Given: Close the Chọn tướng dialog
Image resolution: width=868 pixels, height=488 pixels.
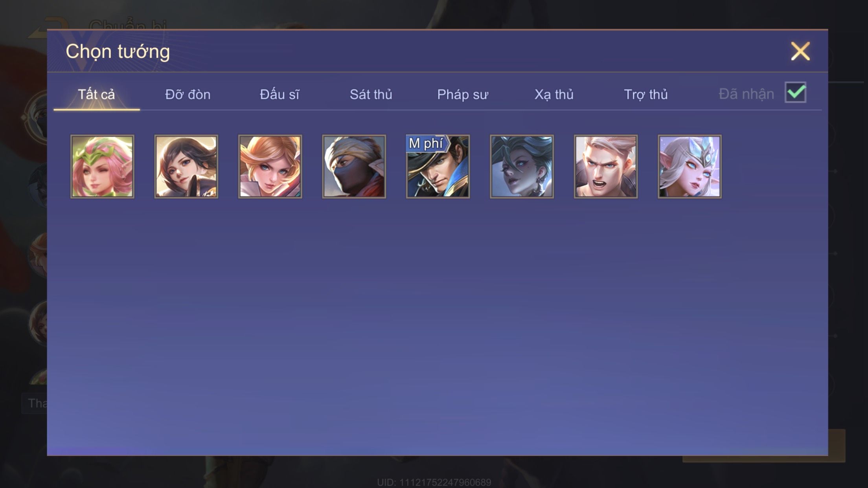Looking at the screenshot, I should tap(800, 51).
